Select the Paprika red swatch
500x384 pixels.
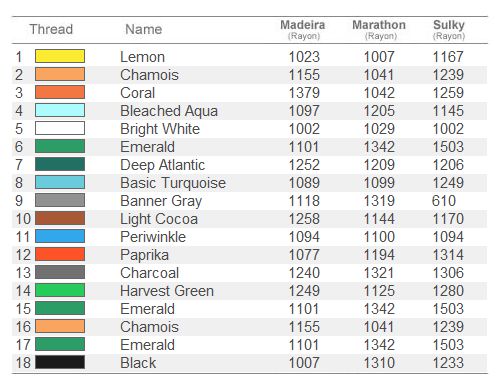(60, 254)
